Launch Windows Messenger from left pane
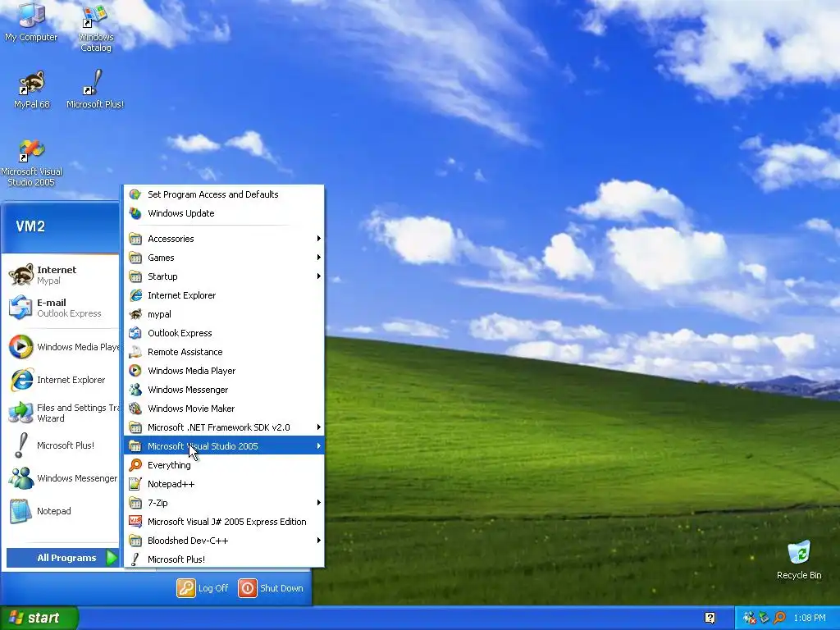 tap(60, 478)
